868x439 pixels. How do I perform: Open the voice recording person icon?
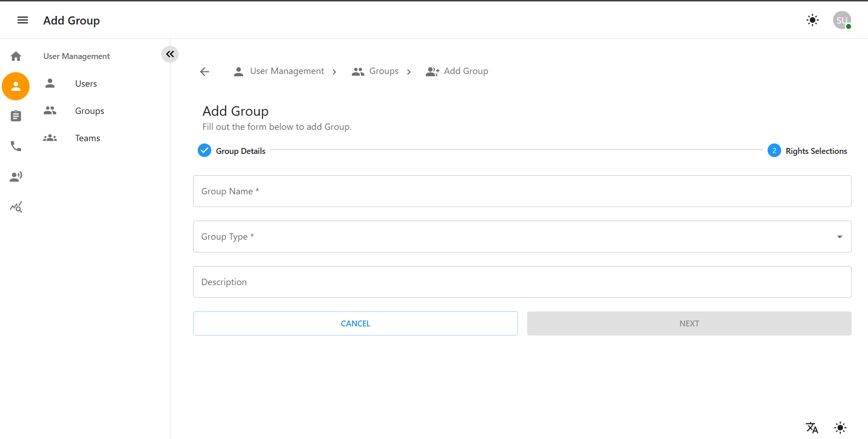(16, 177)
